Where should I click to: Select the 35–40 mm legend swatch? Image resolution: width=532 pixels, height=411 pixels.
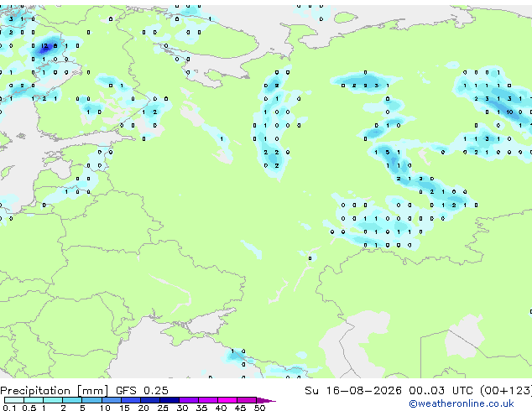[208, 400]
